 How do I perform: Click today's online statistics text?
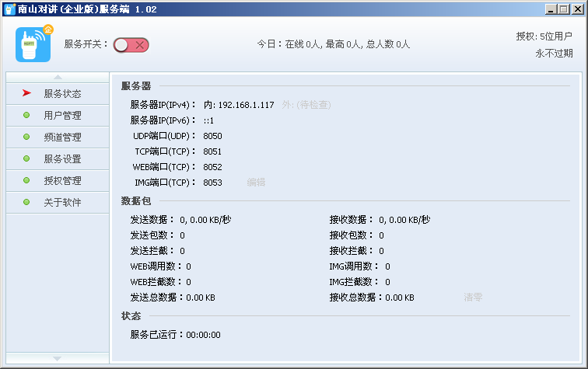click(333, 44)
